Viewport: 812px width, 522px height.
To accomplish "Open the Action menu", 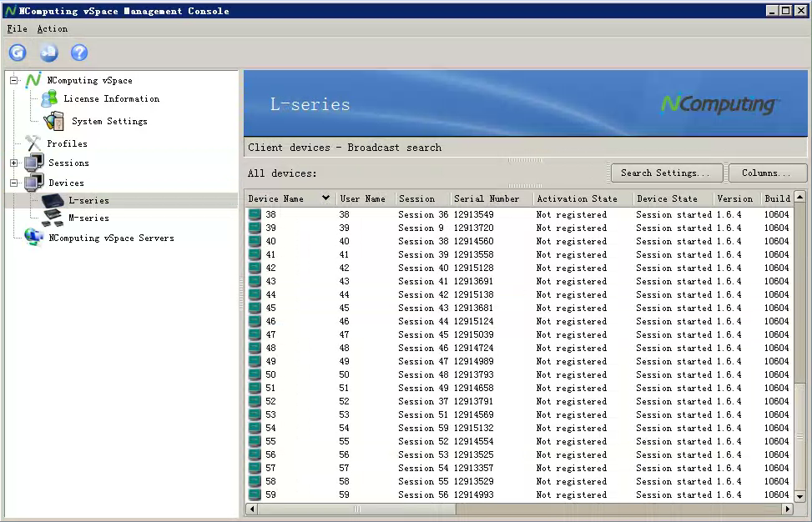I will [52, 28].
